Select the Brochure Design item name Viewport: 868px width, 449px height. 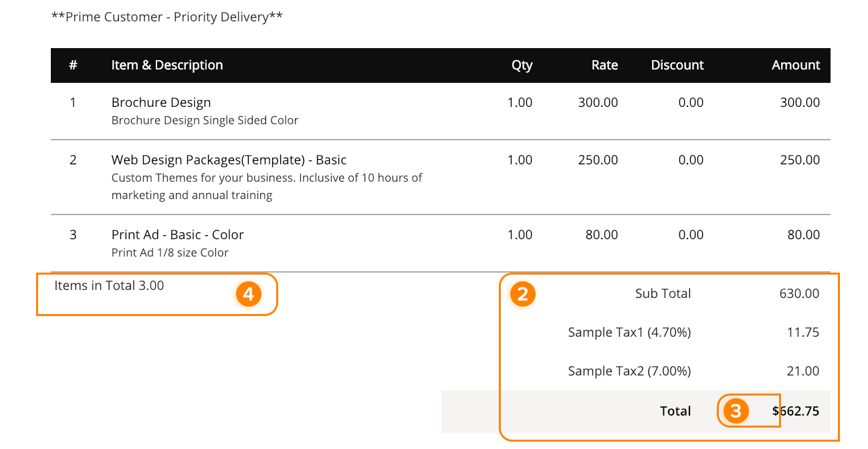pos(161,103)
